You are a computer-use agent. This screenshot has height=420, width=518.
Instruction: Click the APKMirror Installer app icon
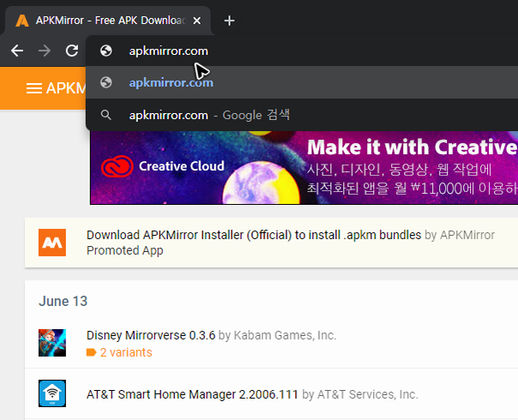pyautogui.click(x=52, y=243)
